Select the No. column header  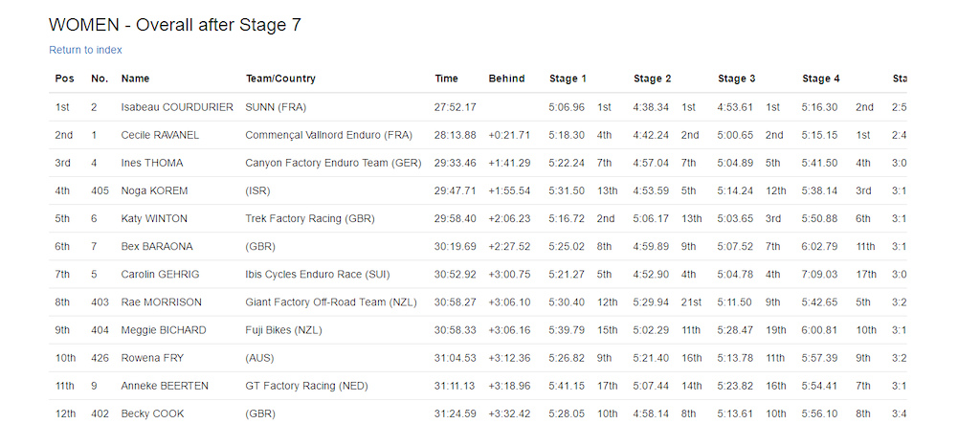(x=100, y=78)
